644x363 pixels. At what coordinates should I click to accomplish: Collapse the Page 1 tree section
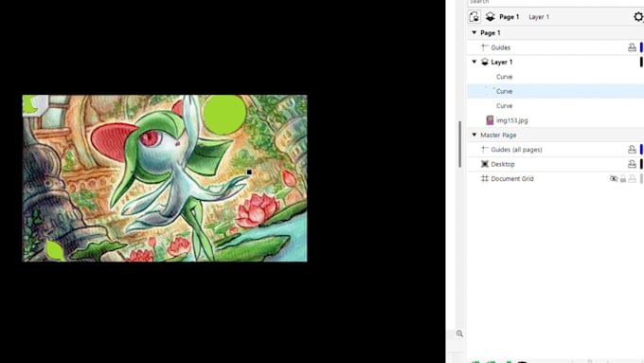[474, 32]
